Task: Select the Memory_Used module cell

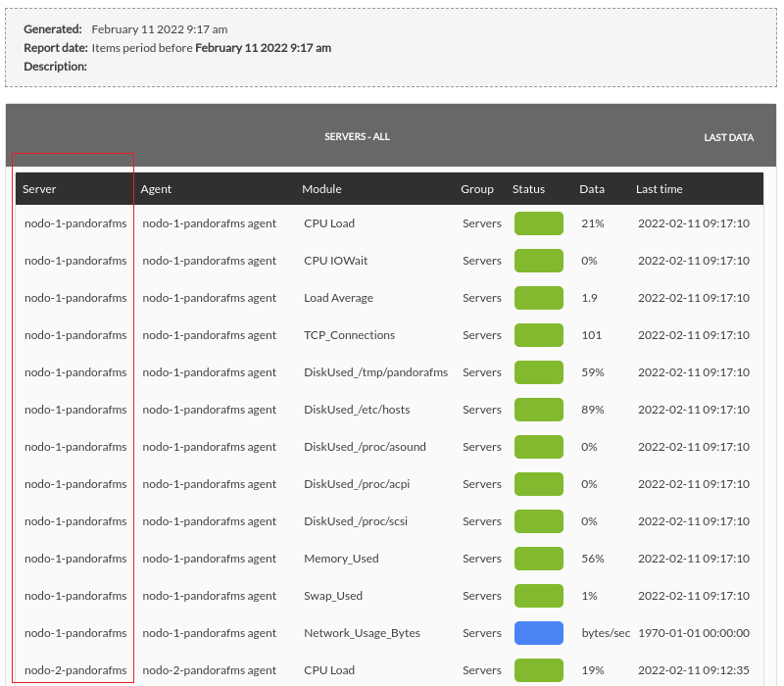Action: click(x=341, y=559)
